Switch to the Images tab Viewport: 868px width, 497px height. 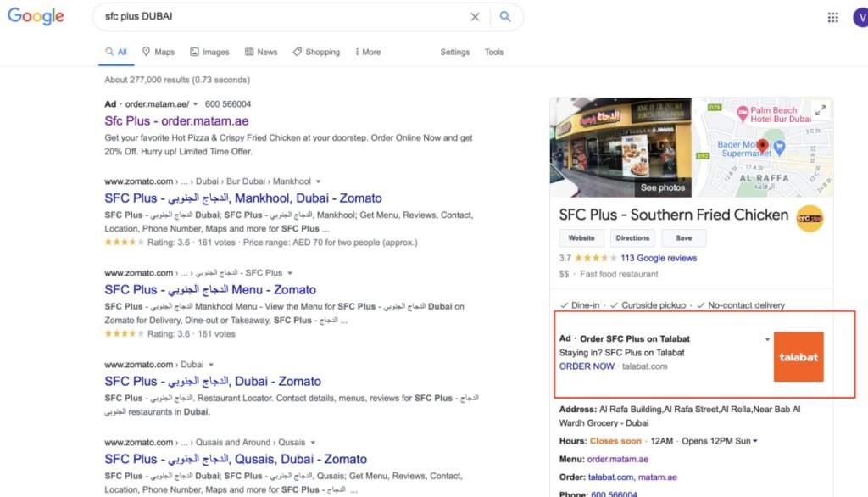(x=209, y=52)
